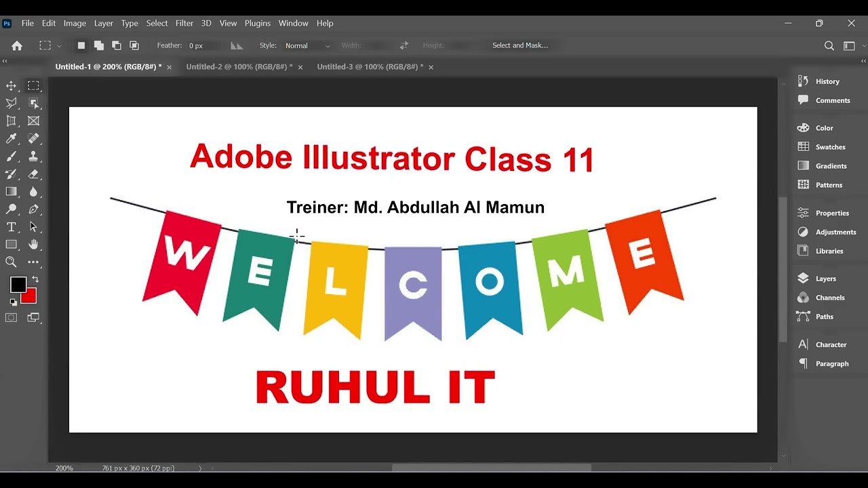Viewport: 868px width, 488px height.
Task: Enable Add to selection mode
Action: 99,45
